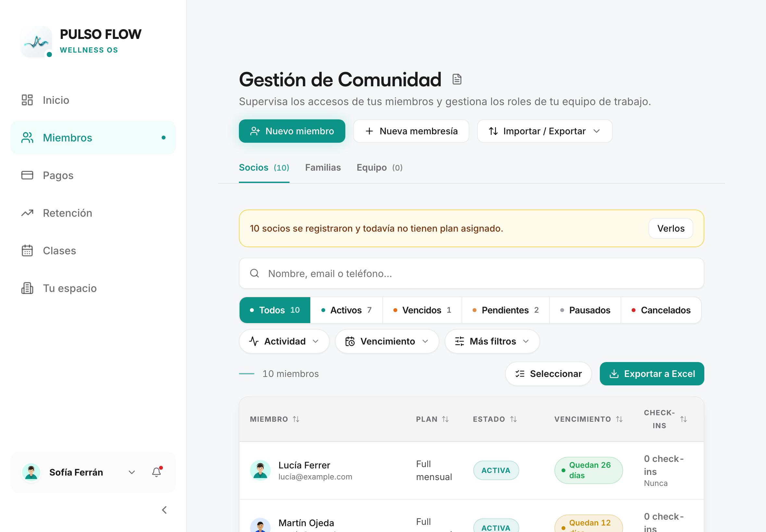Image resolution: width=766 pixels, height=532 pixels.
Task: Click Sofía Ferrán's avatar
Action: point(31,472)
